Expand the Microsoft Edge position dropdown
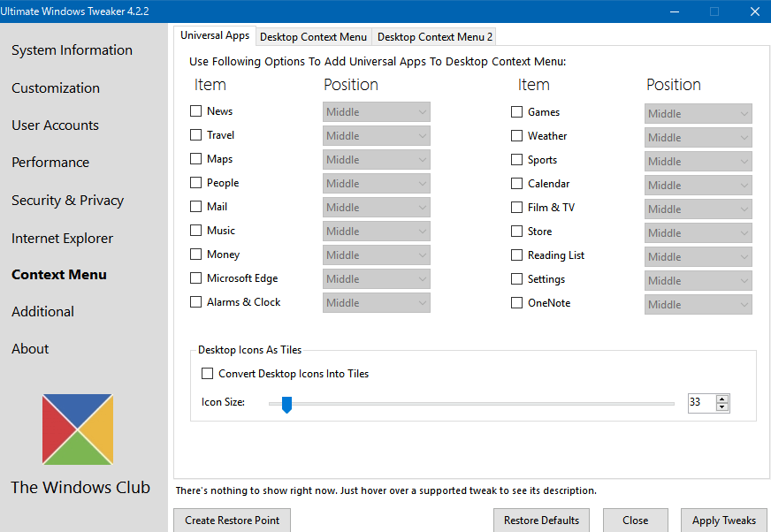This screenshot has width=771, height=532. (x=377, y=278)
